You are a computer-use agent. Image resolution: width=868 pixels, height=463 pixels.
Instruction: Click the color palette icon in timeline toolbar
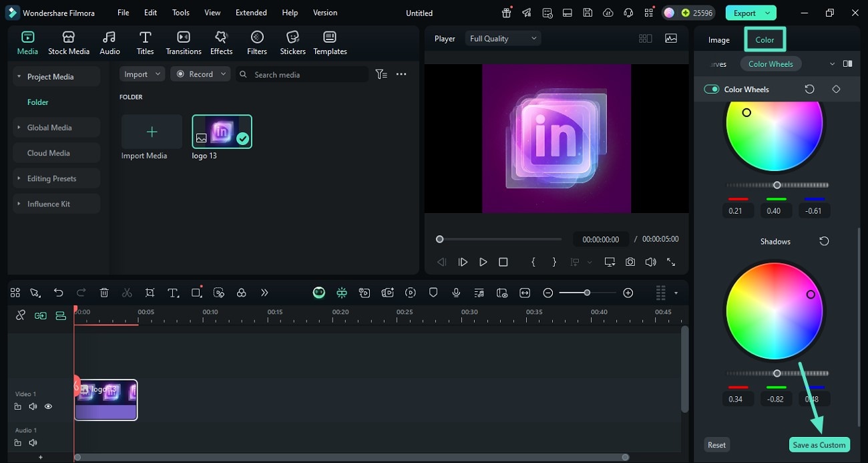click(x=242, y=293)
